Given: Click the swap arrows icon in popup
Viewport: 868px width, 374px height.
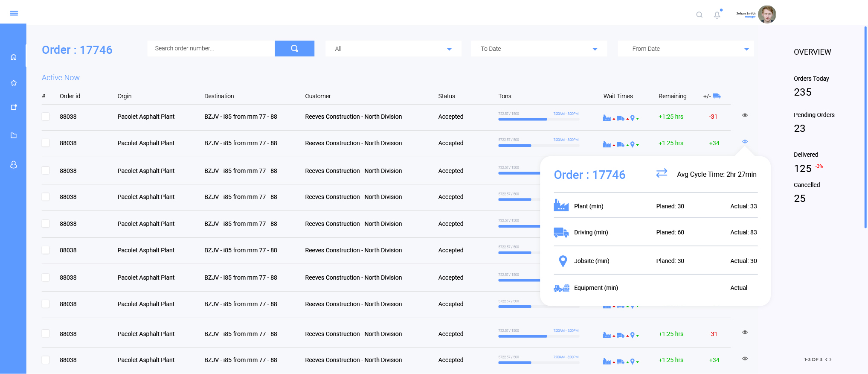Looking at the screenshot, I should (662, 173).
